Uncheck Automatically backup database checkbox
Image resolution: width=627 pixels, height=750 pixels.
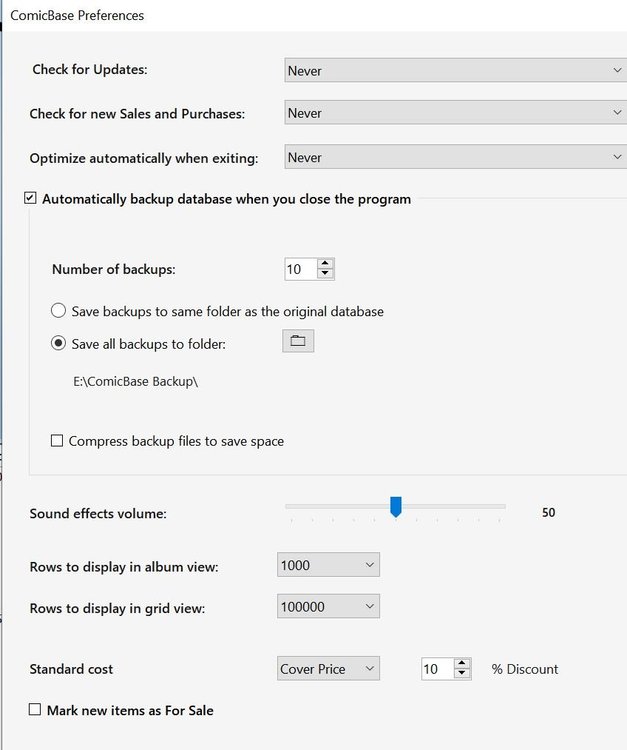pyautogui.click(x=31, y=199)
